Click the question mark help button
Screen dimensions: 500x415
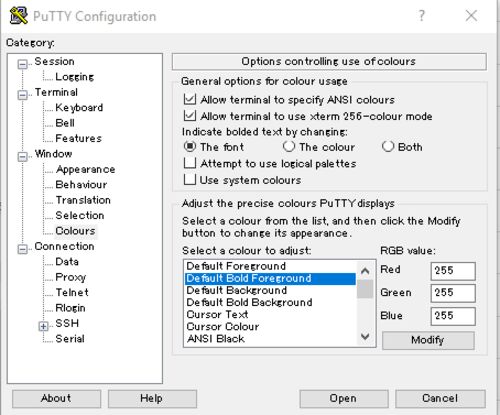click(x=422, y=16)
